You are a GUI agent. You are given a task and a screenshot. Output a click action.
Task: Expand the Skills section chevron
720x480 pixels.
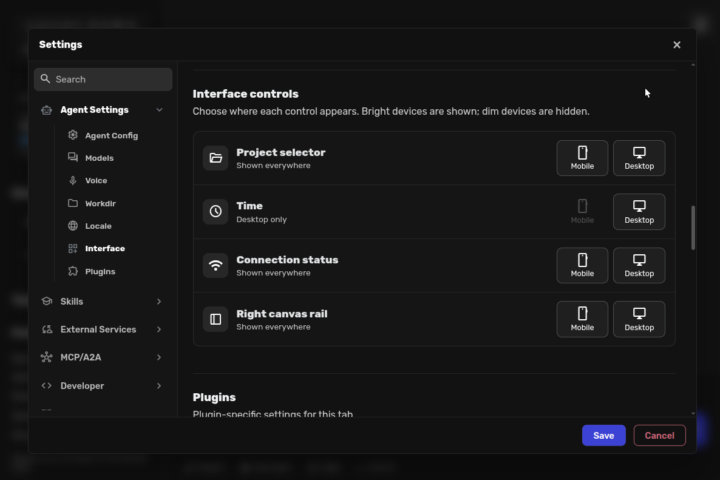tap(159, 302)
